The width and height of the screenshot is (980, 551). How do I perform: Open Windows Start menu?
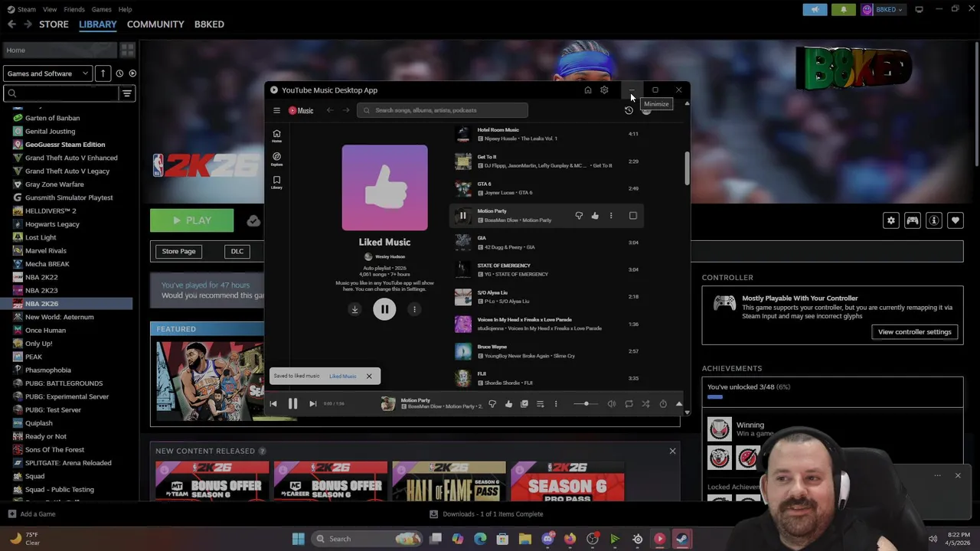[298, 539]
